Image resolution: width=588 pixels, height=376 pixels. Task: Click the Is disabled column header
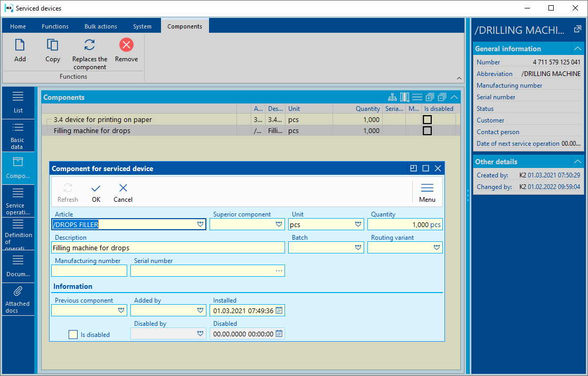439,108
